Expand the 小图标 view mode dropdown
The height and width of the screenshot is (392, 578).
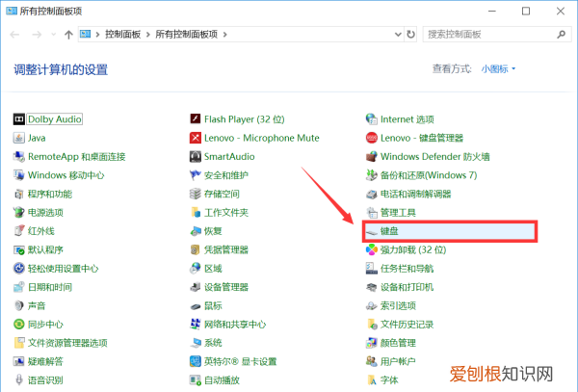(x=500, y=69)
